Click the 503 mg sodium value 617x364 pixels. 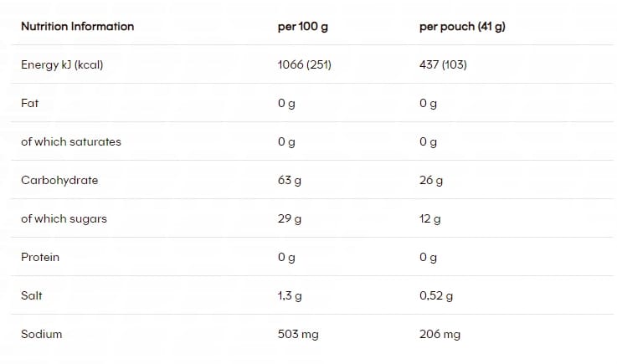pos(298,334)
